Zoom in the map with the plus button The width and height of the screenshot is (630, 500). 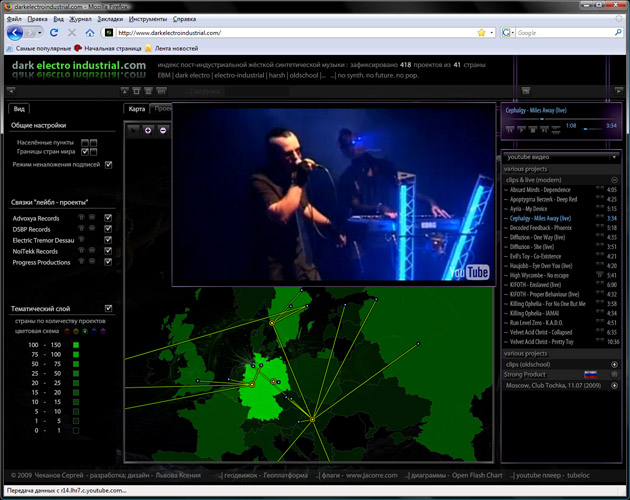click(148, 131)
